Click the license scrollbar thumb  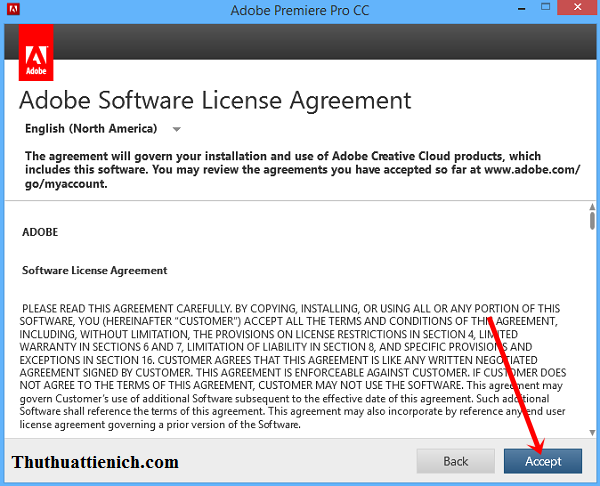pos(592,220)
